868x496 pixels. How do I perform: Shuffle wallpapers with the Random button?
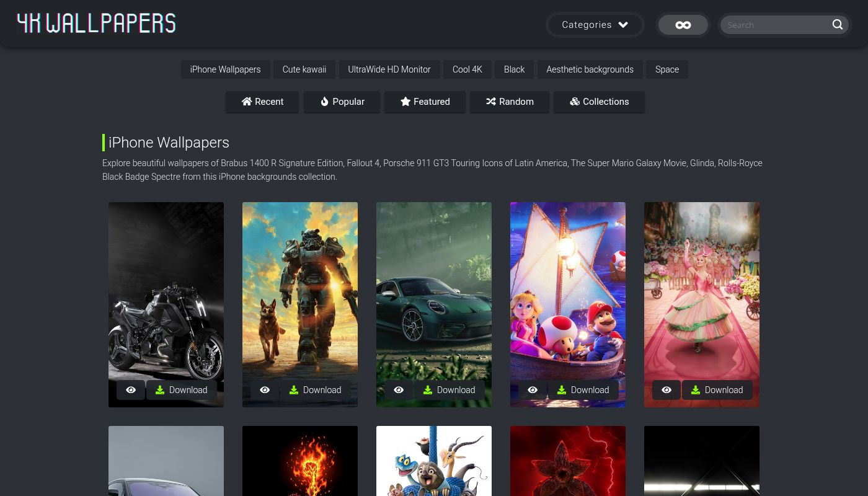[509, 102]
